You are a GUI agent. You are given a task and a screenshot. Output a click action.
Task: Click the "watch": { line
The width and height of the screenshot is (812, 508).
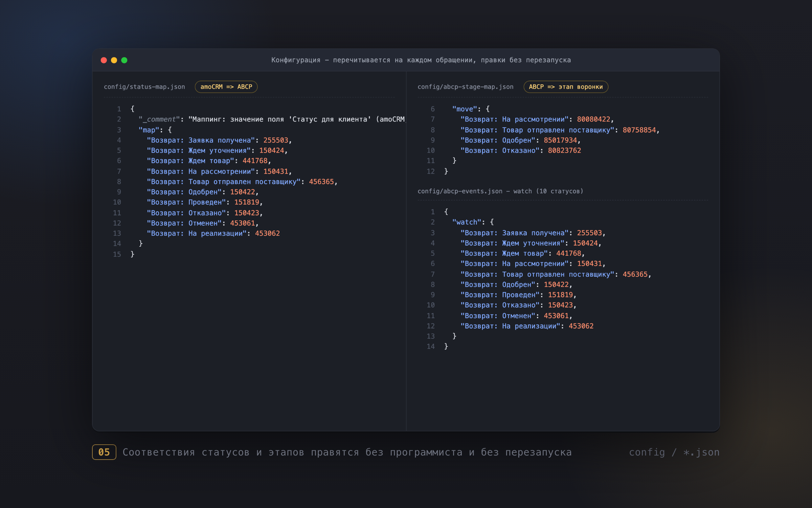(473, 222)
